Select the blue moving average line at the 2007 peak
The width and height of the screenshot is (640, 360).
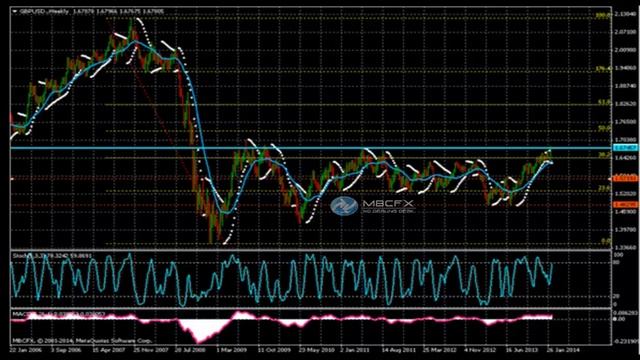click(136, 41)
